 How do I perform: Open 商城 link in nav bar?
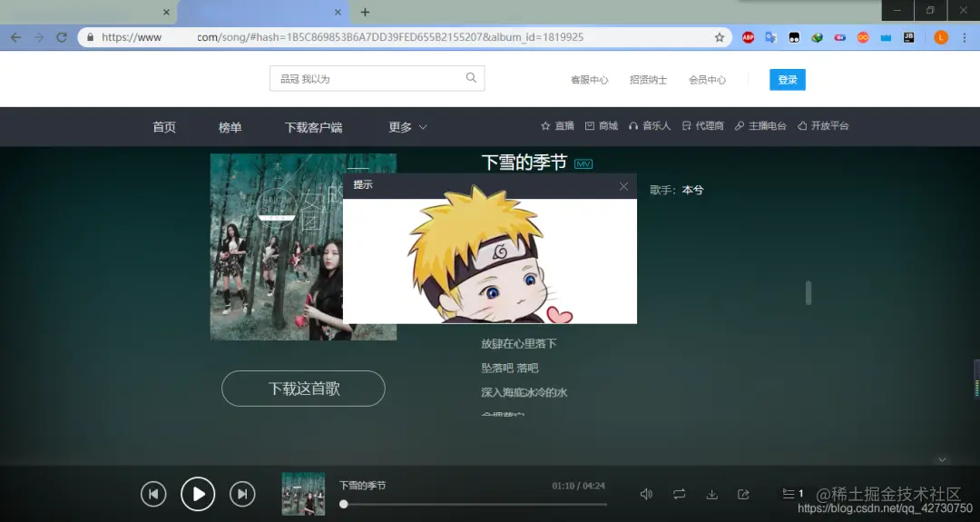pyautogui.click(x=602, y=125)
